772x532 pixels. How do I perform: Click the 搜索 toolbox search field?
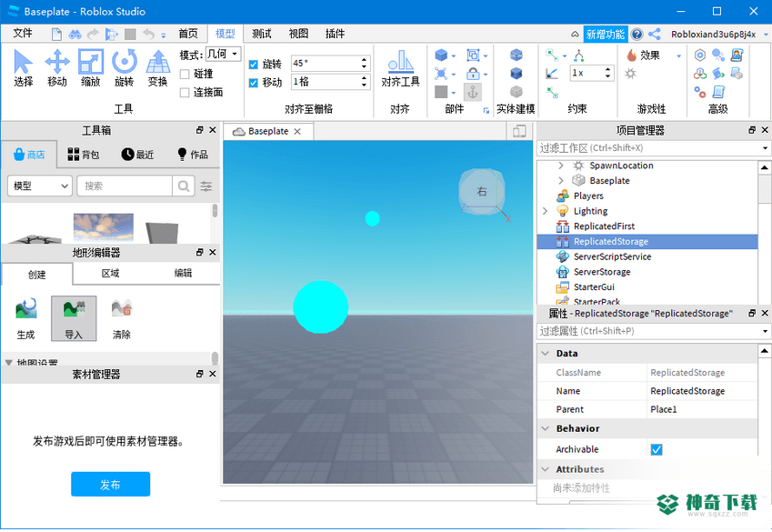click(125, 186)
